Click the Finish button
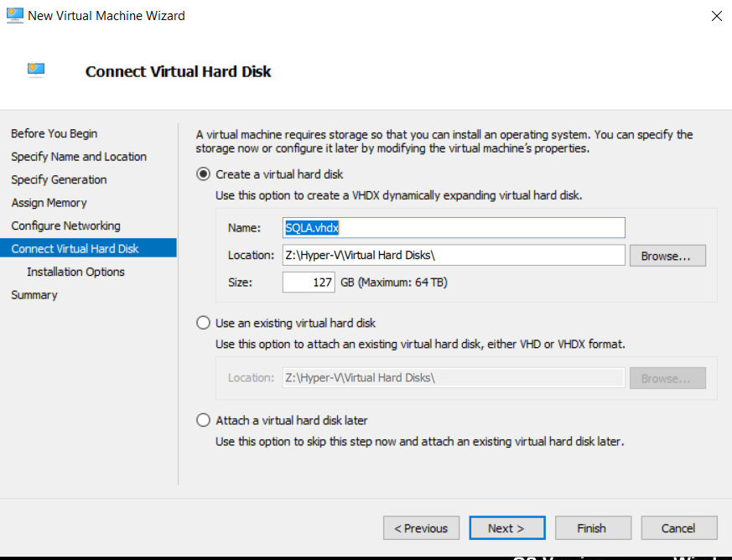The image size is (732, 560). click(x=593, y=528)
